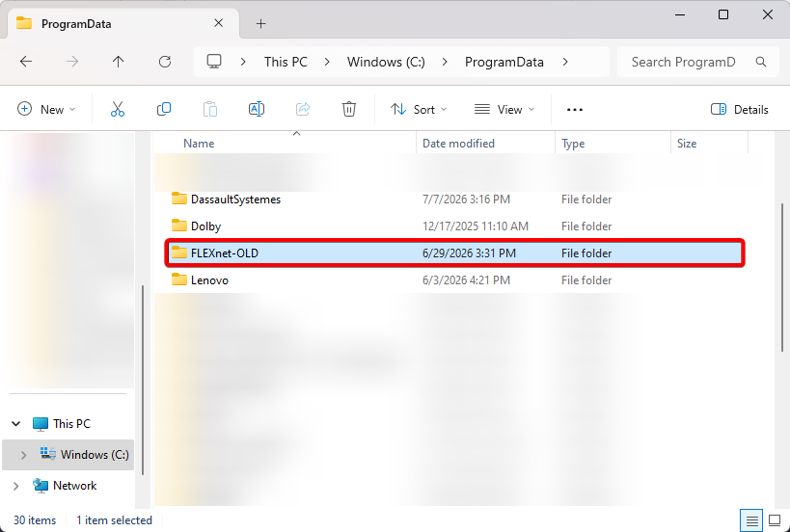Expand chevron after monitor icon in address bar
The height and width of the screenshot is (532, 790).
click(243, 62)
